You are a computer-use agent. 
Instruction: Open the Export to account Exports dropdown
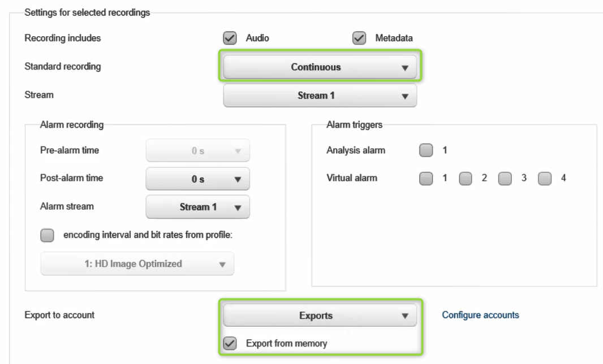[x=320, y=316]
